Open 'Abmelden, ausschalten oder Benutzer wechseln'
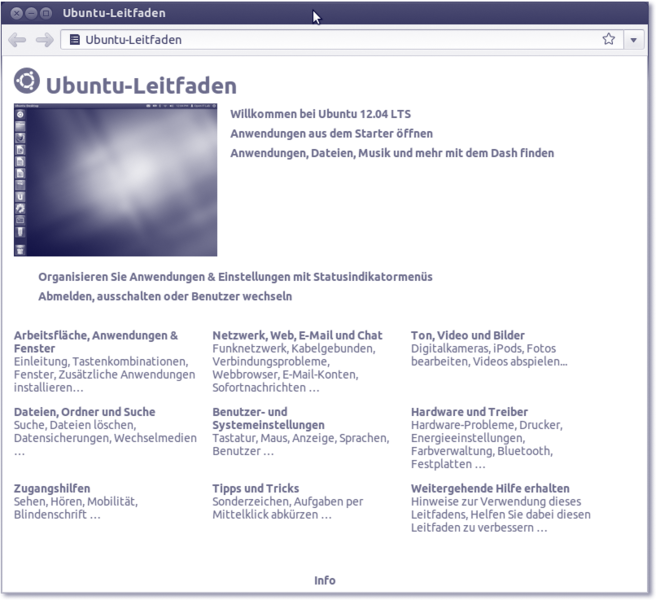Screen dimensions: 656x600 165,296
